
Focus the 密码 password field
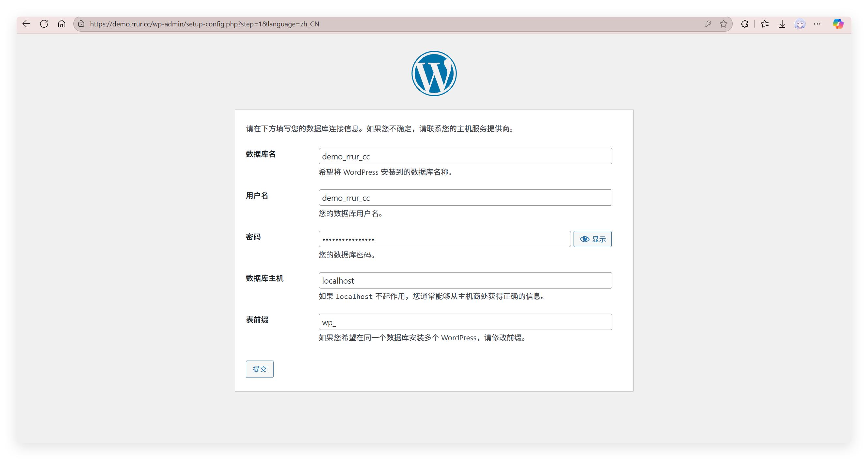[x=445, y=239]
